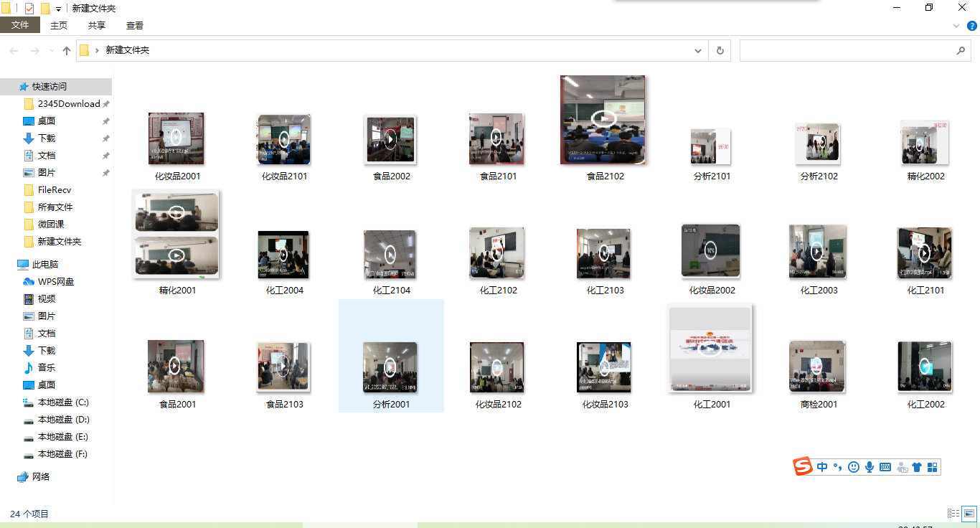Open the Sogou soft keyboard icon
Viewport: 980px width, 528px height.
(885, 467)
